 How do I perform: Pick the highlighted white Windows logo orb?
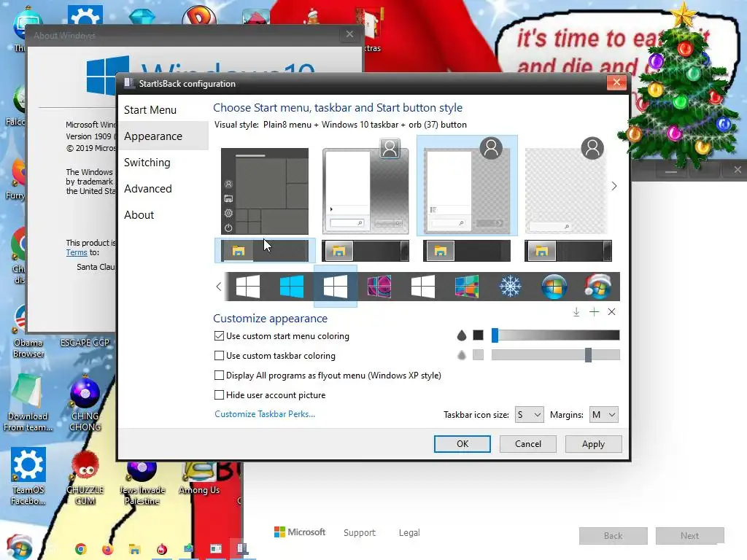[336, 287]
